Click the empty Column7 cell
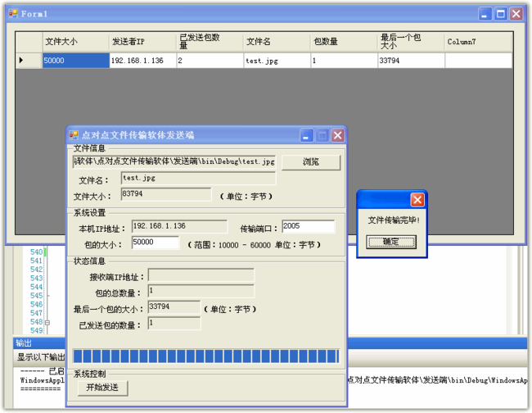The width and height of the screenshot is (532, 413). tap(479, 61)
